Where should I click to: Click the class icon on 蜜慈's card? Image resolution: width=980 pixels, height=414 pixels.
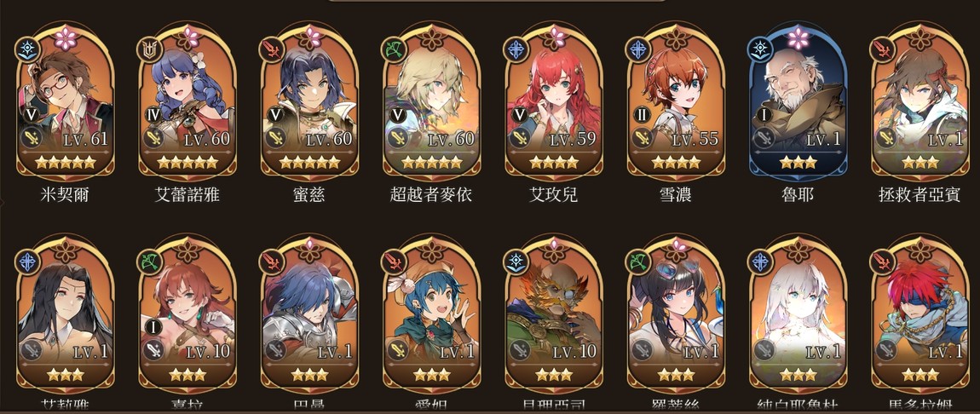click(x=273, y=50)
